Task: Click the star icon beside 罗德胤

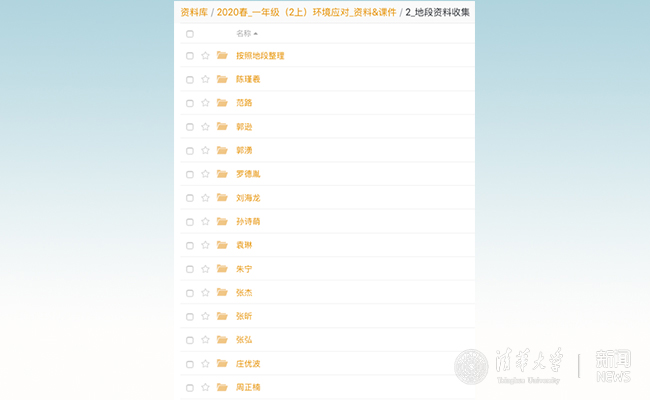Action: point(205,174)
